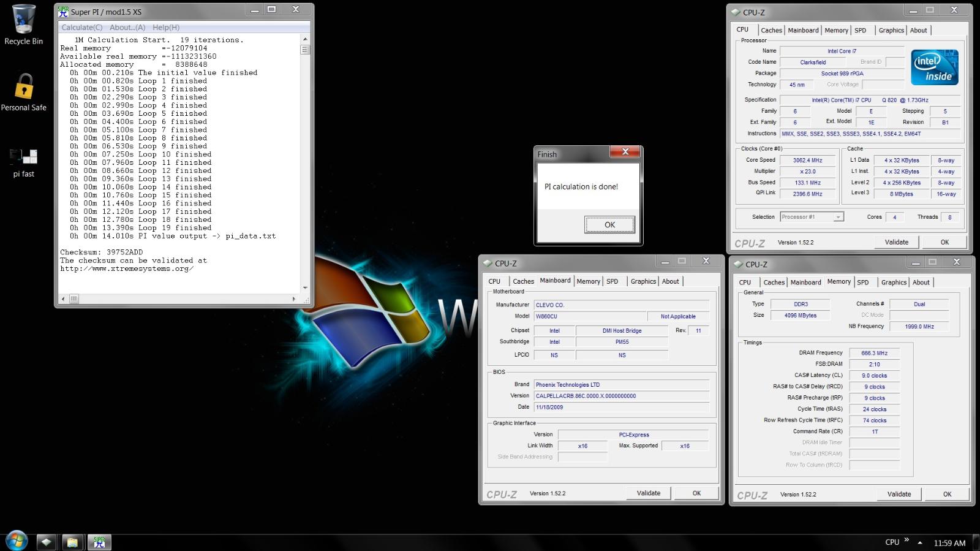The height and width of the screenshot is (551, 980).
Task: Open About tab in top CPU-Z window
Action: point(918,30)
